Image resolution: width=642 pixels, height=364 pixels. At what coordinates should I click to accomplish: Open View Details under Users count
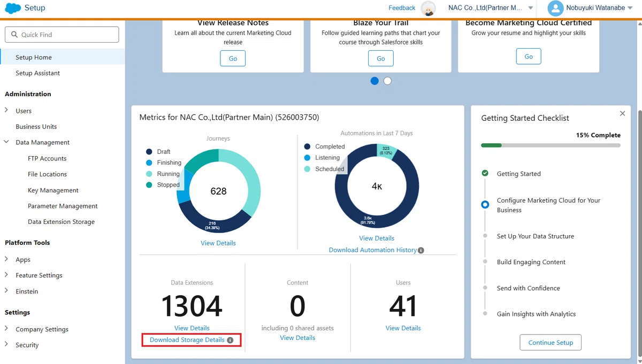point(403,328)
